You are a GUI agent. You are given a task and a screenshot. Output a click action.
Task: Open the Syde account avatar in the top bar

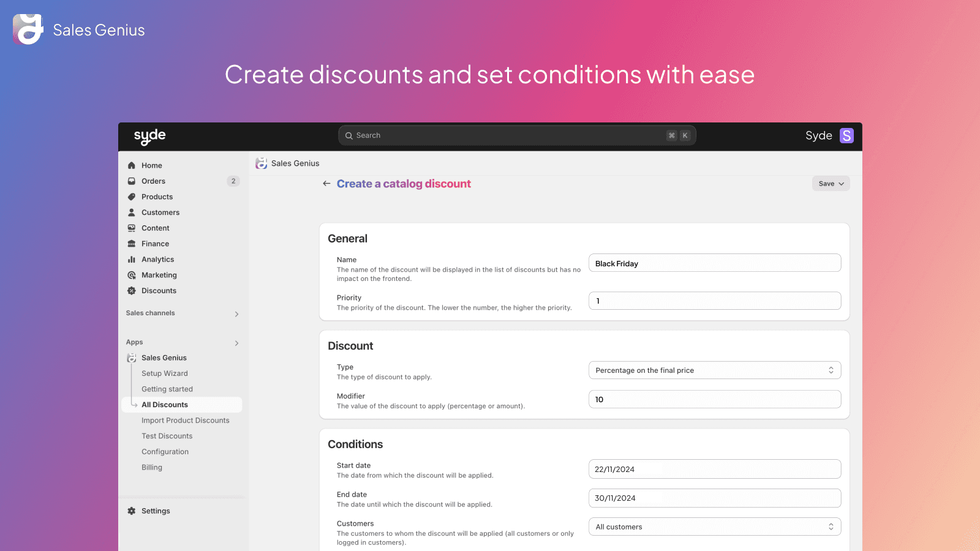(x=846, y=135)
